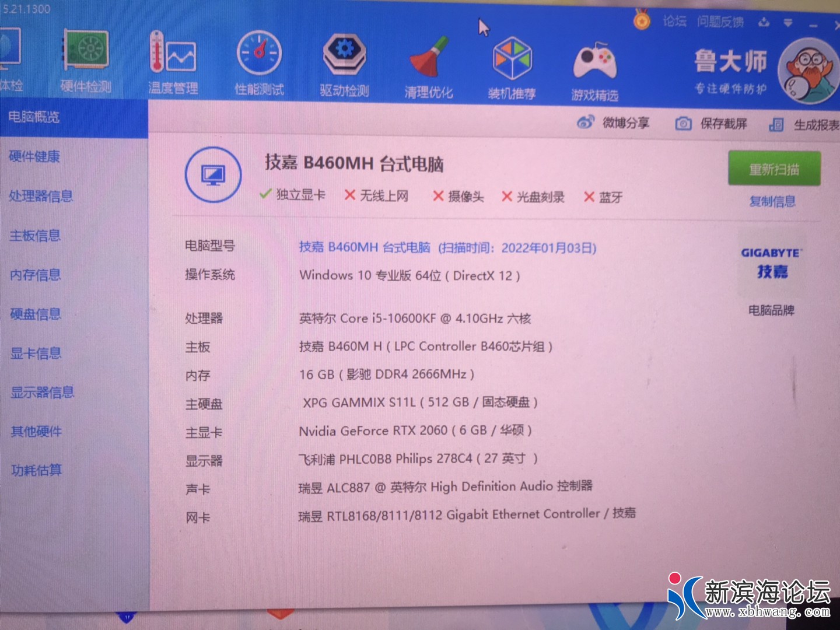The width and height of the screenshot is (840, 630).
Task: Open 硬件检测 hardware detection icon
Action: click(x=86, y=61)
